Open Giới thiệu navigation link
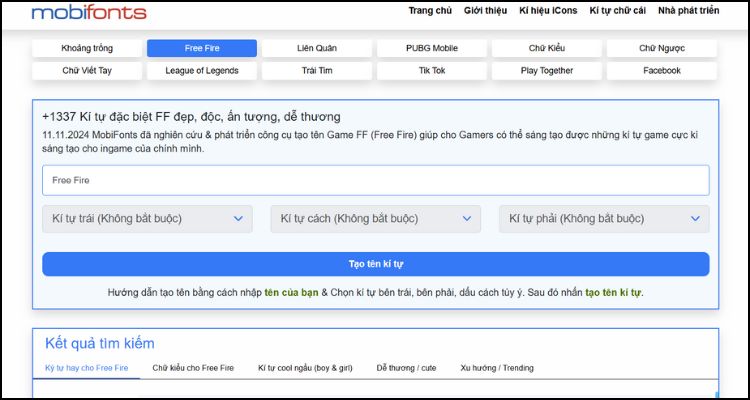 (485, 11)
